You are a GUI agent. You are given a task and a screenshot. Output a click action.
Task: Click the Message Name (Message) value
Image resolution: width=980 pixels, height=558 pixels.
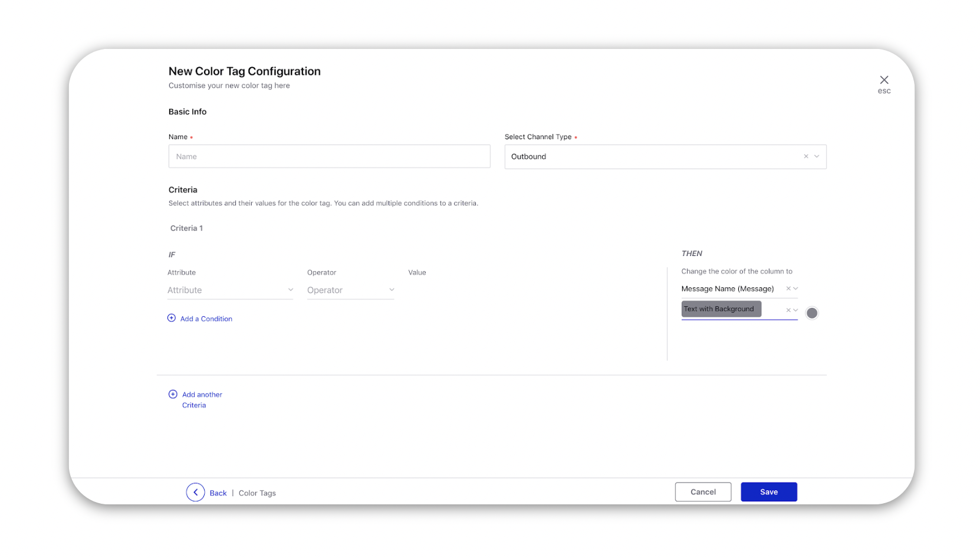pos(728,288)
